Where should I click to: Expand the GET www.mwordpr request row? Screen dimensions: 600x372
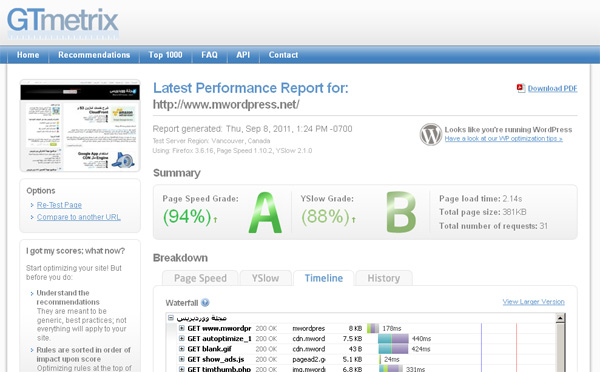[x=181, y=328]
